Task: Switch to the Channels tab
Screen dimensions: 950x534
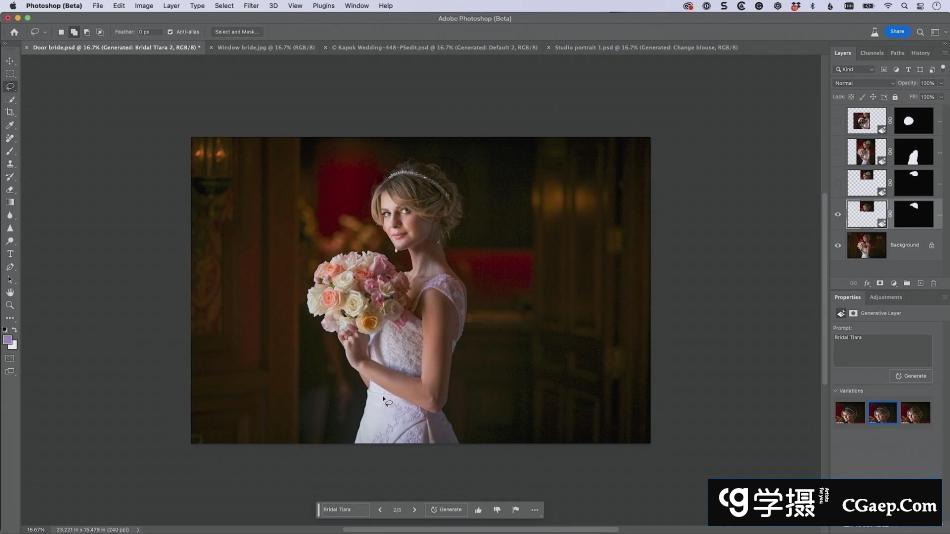Action: 872,53
